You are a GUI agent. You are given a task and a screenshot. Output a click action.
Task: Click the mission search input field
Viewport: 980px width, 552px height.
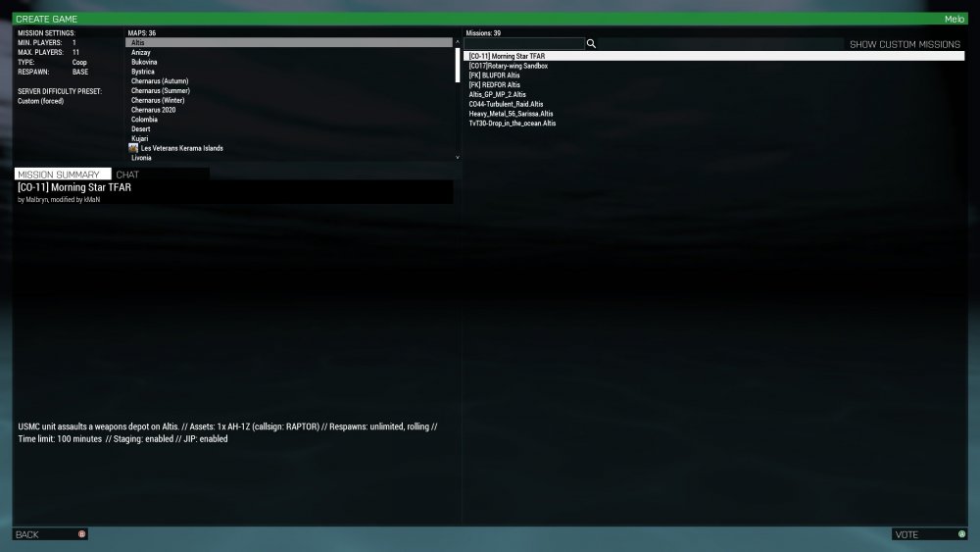pyautogui.click(x=523, y=44)
